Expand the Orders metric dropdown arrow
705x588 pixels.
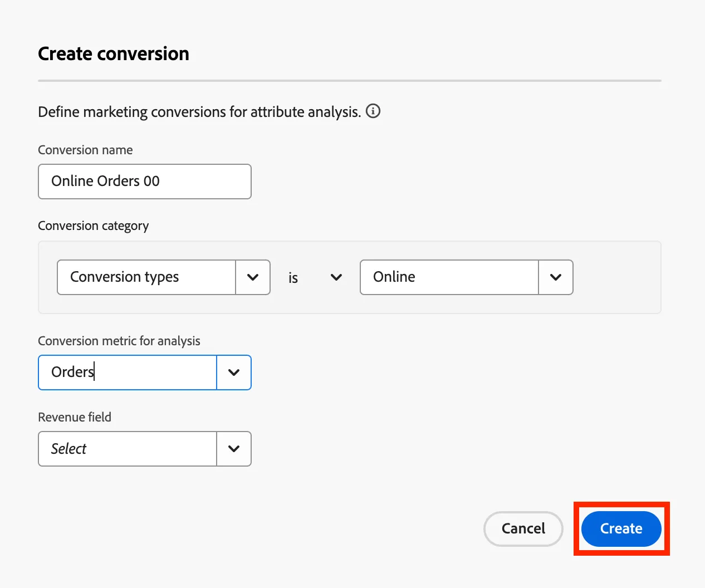(234, 373)
